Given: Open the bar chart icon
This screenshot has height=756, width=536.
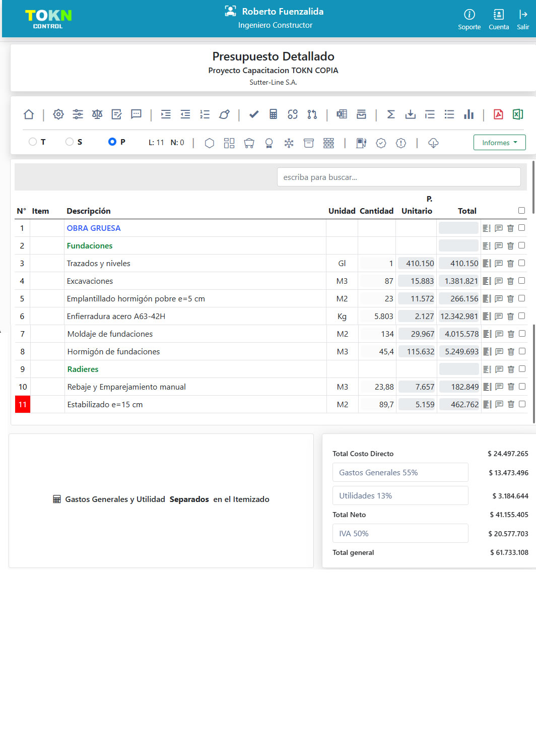Looking at the screenshot, I should pyautogui.click(x=469, y=114).
